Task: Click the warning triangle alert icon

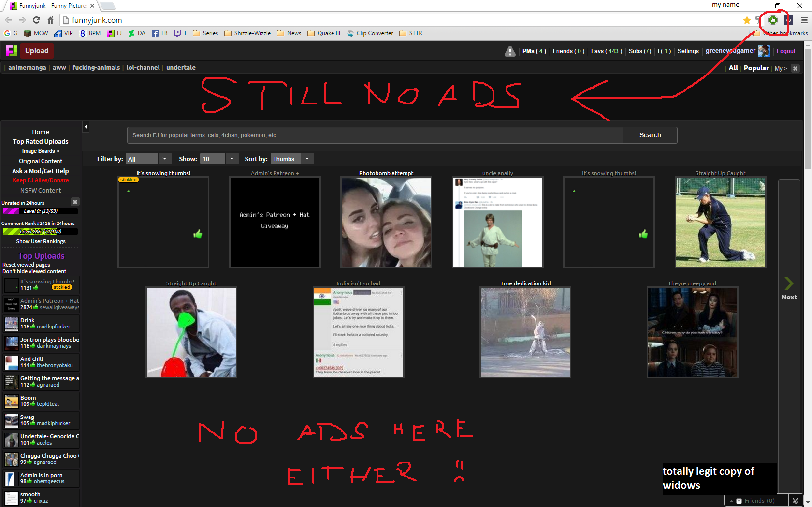Action: click(510, 51)
